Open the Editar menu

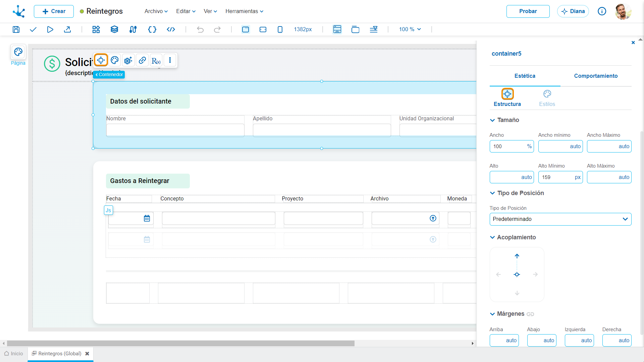[x=186, y=11]
